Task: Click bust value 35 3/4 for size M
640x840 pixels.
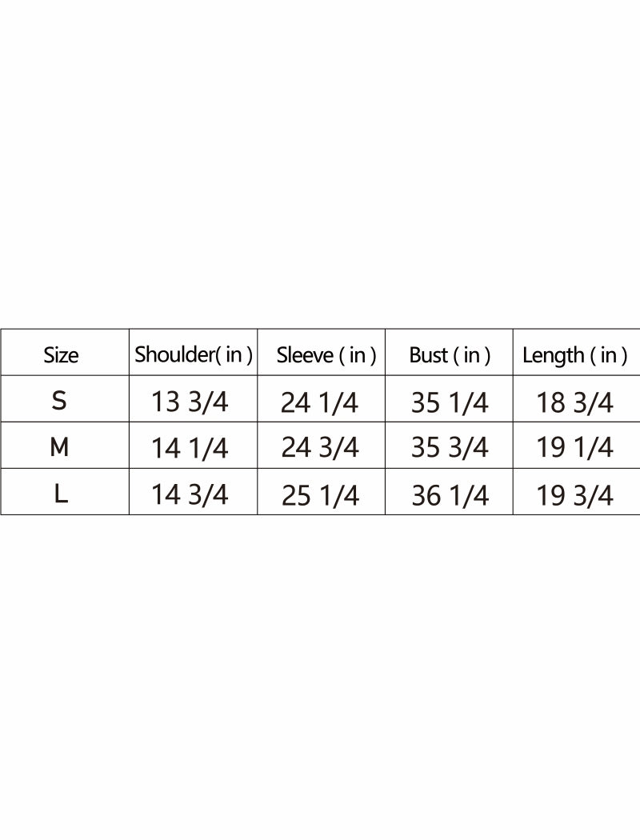Action: 450,448
